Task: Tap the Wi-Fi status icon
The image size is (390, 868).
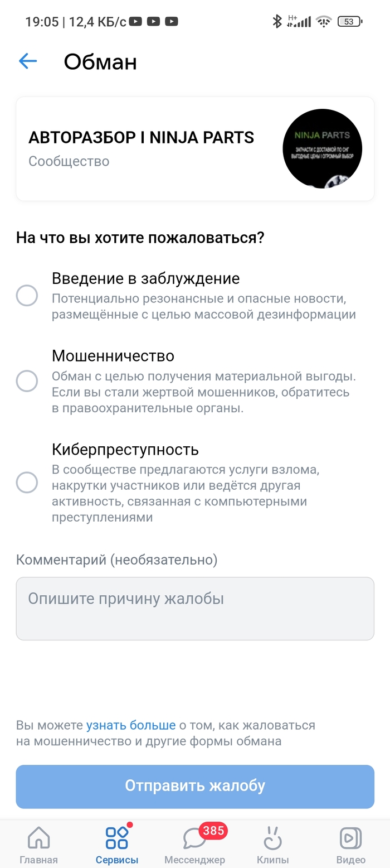Action: 323,22
